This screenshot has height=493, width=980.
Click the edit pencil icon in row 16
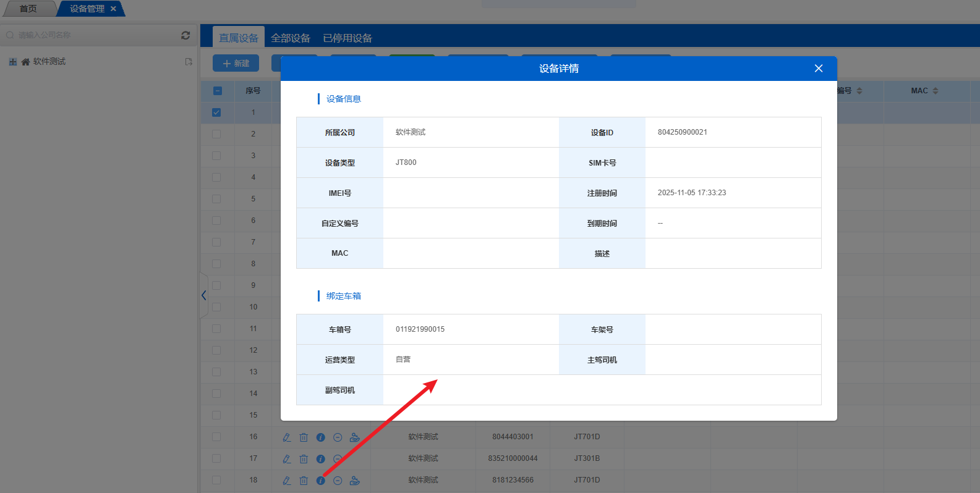click(x=287, y=437)
